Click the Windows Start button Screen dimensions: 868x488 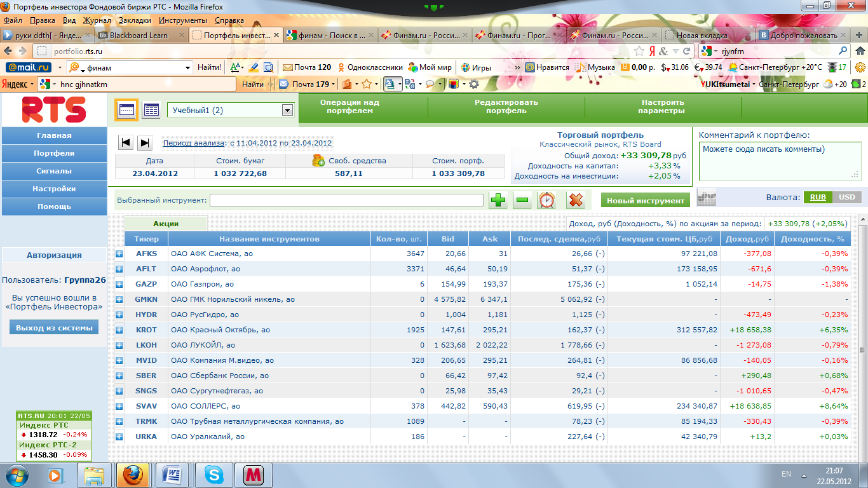click(17, 474)
